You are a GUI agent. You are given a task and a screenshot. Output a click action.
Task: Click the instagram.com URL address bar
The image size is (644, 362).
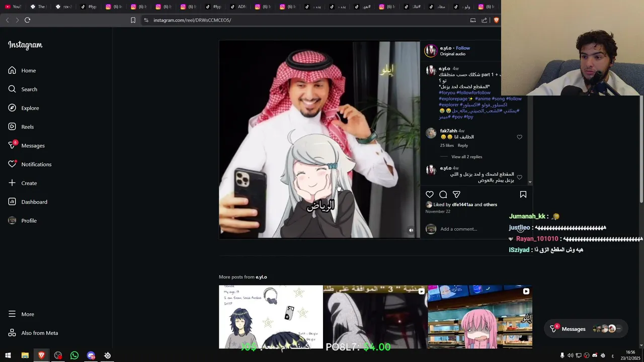click(192, 20)
